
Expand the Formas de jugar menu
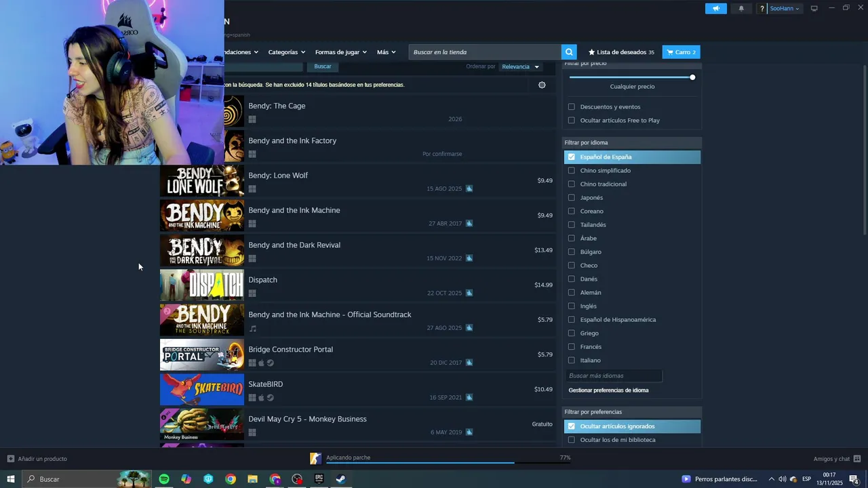point(340,52)
